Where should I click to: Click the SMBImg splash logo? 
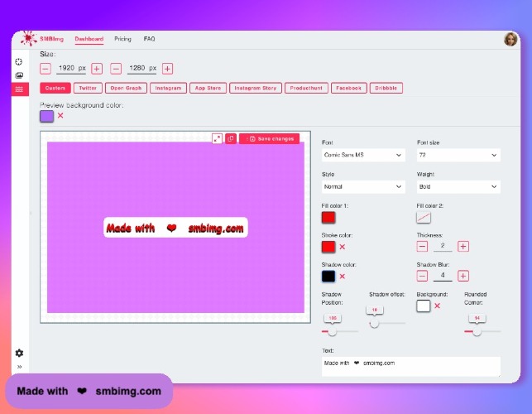click(29, 38)
